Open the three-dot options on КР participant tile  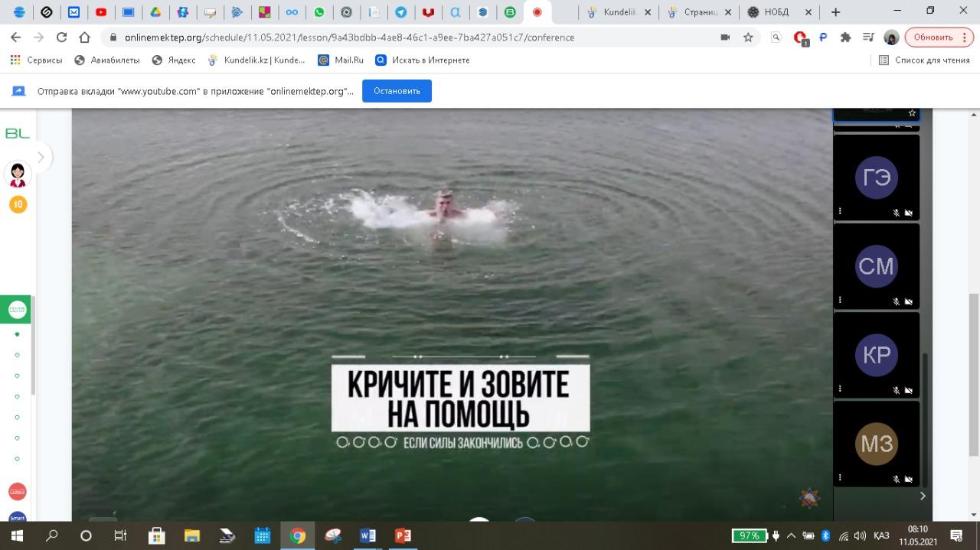tap(840, 389)
